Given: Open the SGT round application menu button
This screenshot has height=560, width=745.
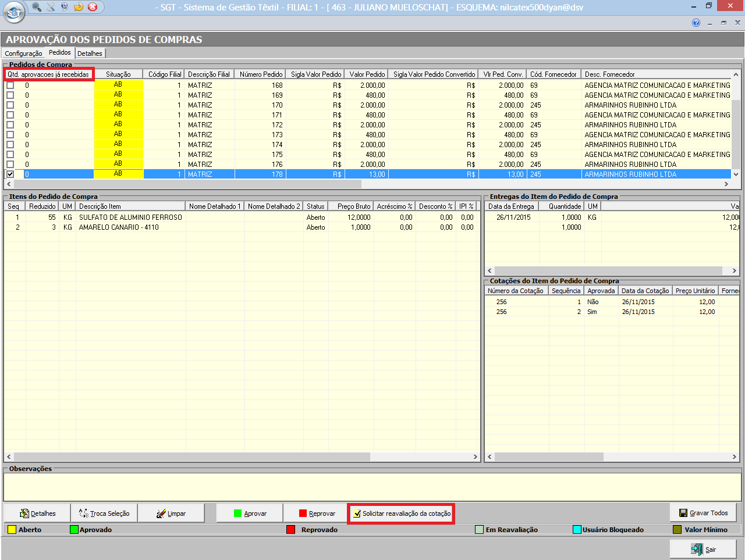Looking at the screenshot, I should click(14, 12).
